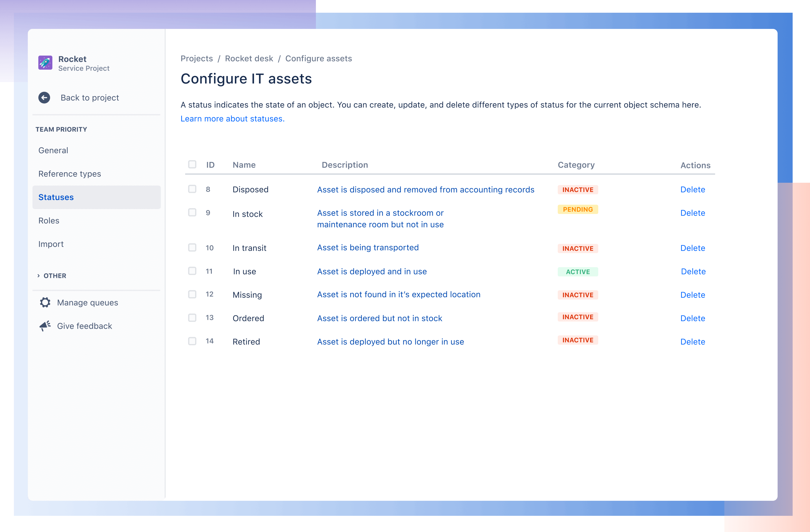810x532 pixels.
Task: Click the INACTIVE badge on Disposed row
Action: tap(577, 189)
